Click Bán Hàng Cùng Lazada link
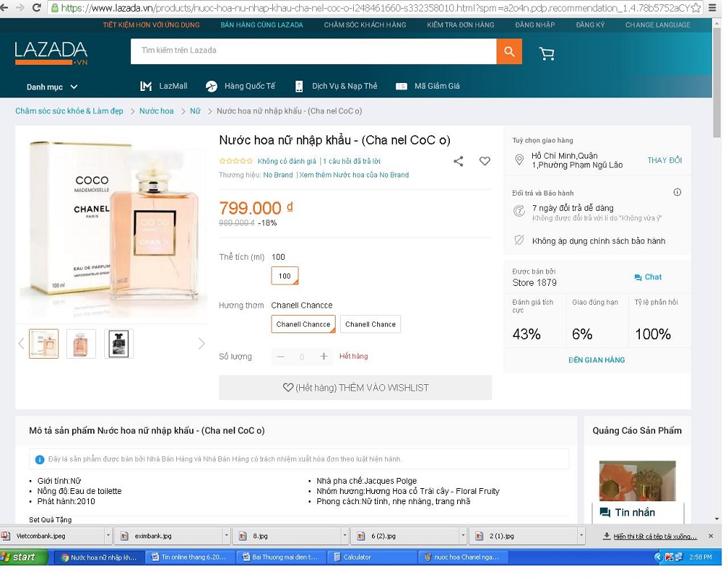Viewport: 728px width, 582px height. pyautogui.click(x=262, y=25)
